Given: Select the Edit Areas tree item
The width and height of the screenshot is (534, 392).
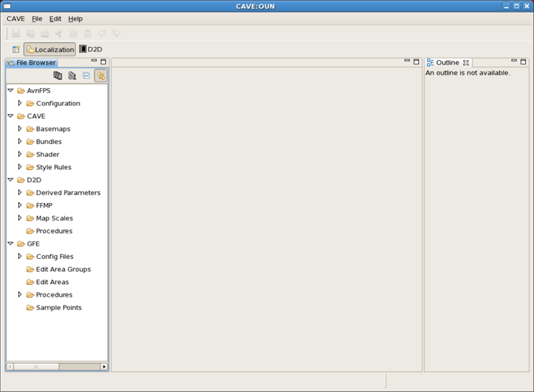Looking at the screenshot, I should (52, 282).
